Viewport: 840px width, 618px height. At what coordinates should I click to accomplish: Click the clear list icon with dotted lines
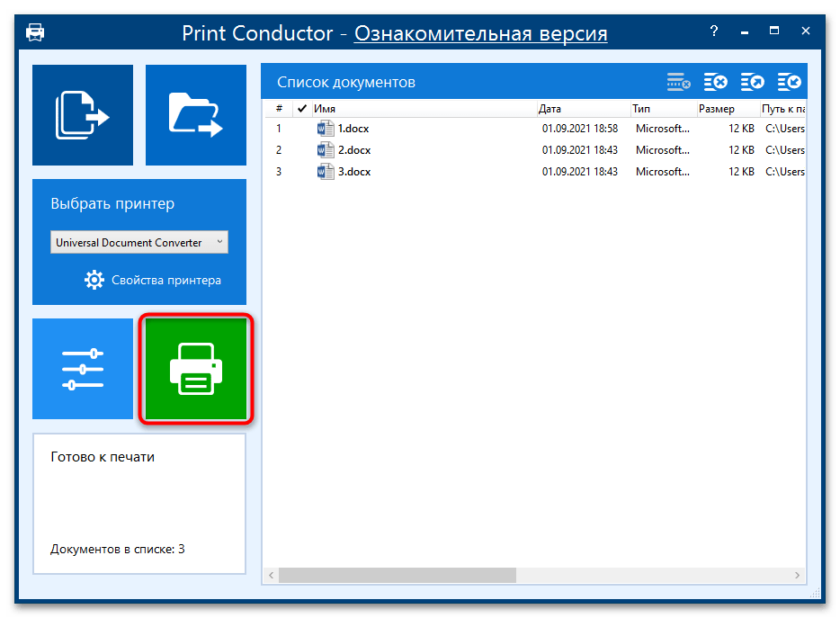pos(679,82)
